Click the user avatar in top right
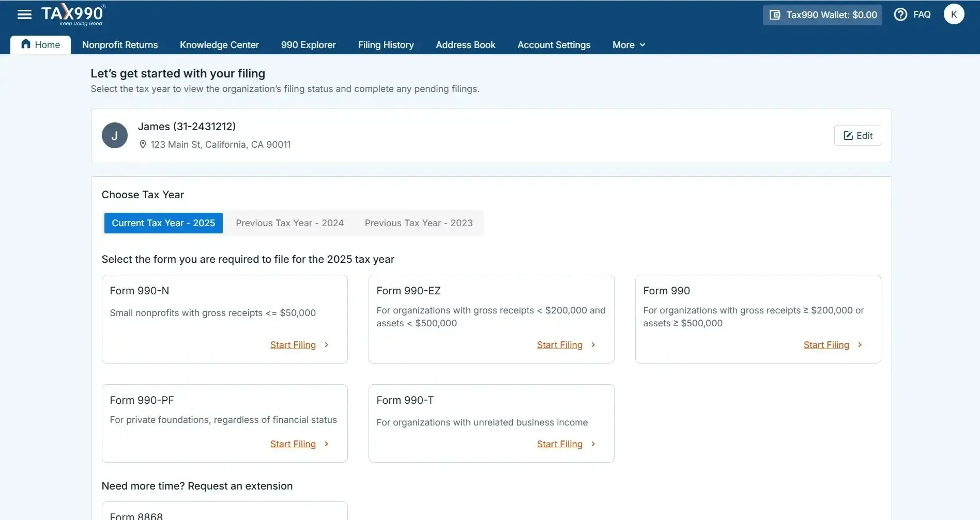 (x=954, y=14)
